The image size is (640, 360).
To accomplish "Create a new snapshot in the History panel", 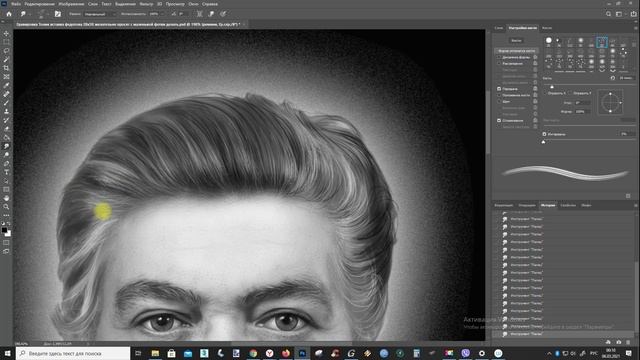I will pyautogui.click(x=619, y=342).
